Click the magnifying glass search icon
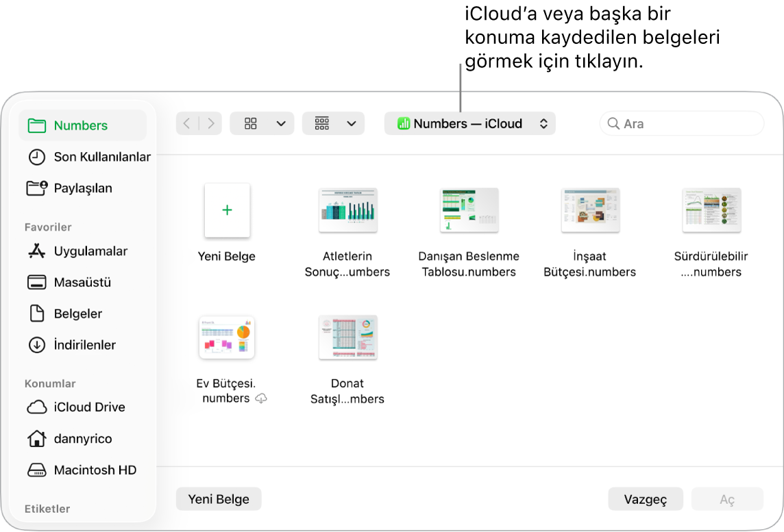 (x=613, y=123)
